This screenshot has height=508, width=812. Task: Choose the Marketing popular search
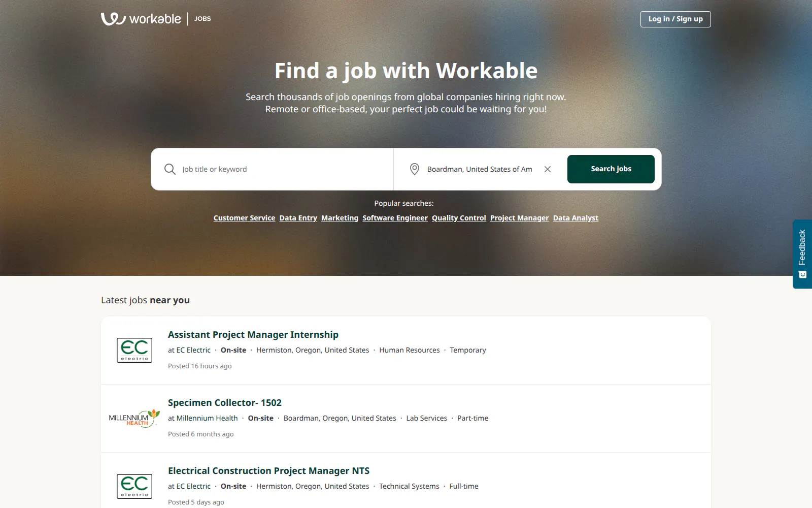[x=340, y=218]
